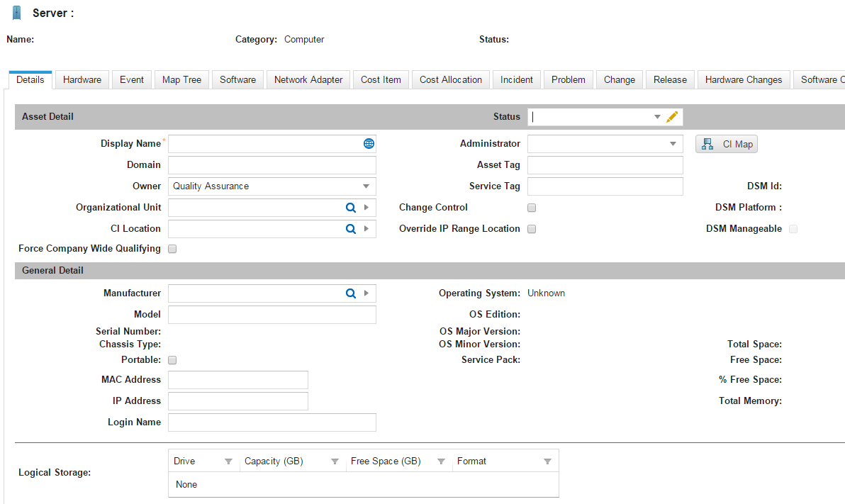Click the arrow icon beside the CI Location magnifier

366,228
